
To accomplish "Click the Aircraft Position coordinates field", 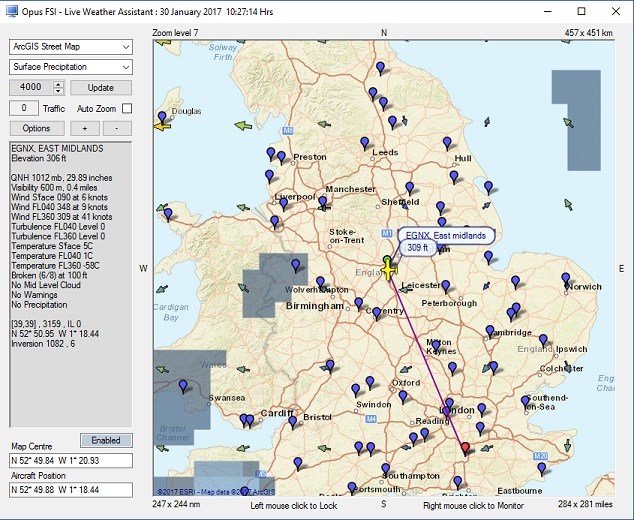I will pos(71,490).
